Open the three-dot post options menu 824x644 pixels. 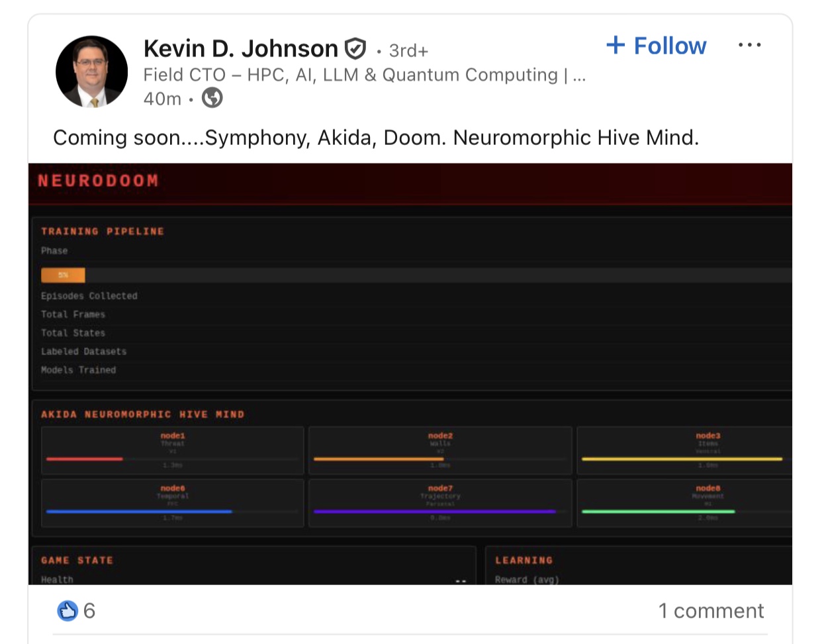pyautogui.click(x=749, y=45)
